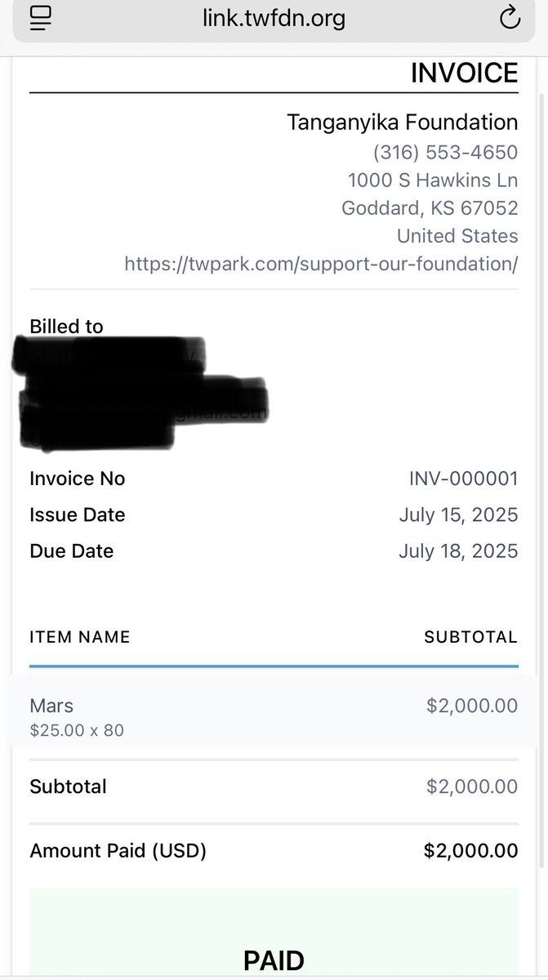The height and width of the screenshot is (980, 548).
Task: Select the INVOICE heading
Action: (464, 73)
